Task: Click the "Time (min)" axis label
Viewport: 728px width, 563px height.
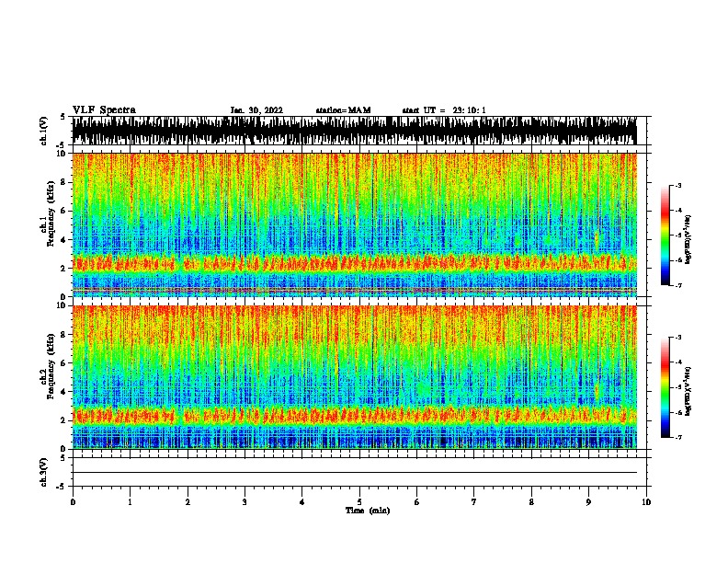Action: tap(368, 511)
